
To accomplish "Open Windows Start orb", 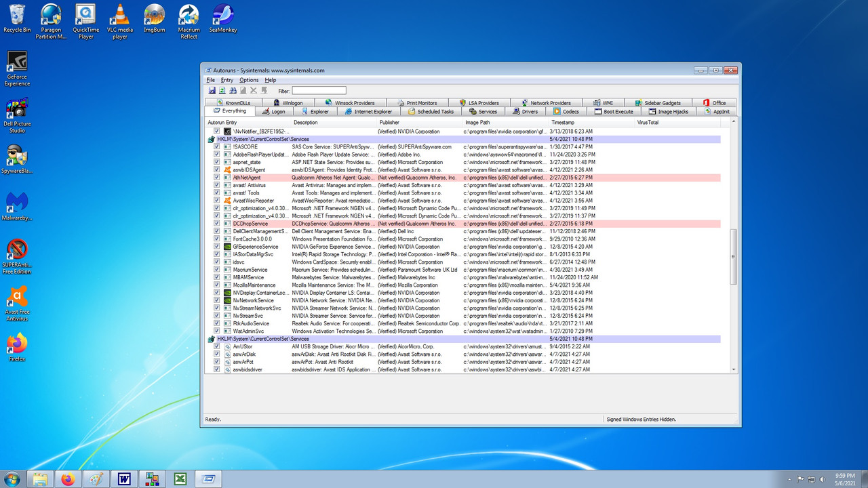I will [12, 479].
